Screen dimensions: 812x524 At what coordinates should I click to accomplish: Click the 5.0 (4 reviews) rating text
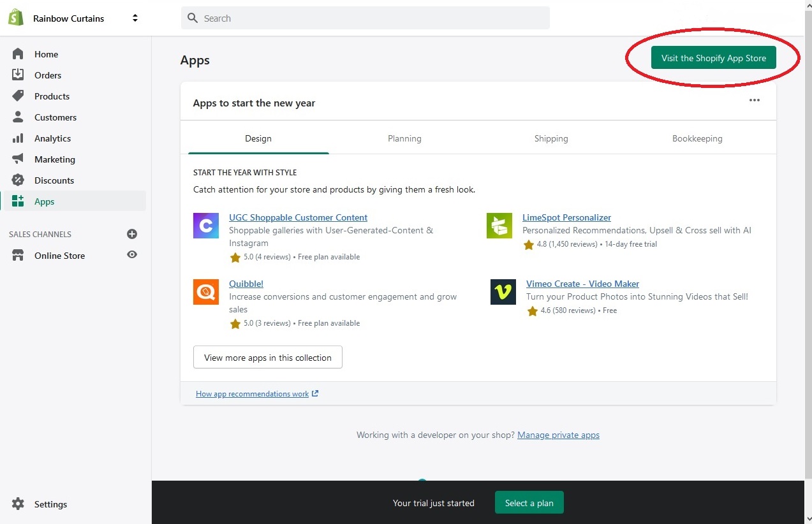click(x=267, y=257)
